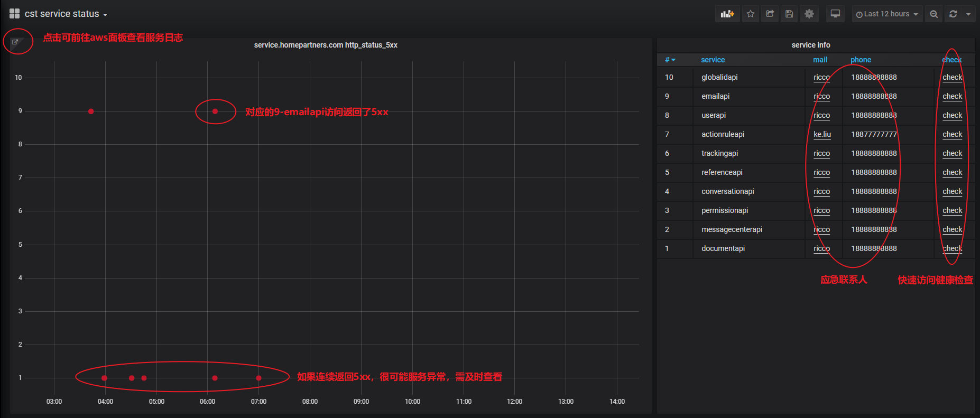
Task: Select the emailapi service cell
Action: click(x=749, y=96)
